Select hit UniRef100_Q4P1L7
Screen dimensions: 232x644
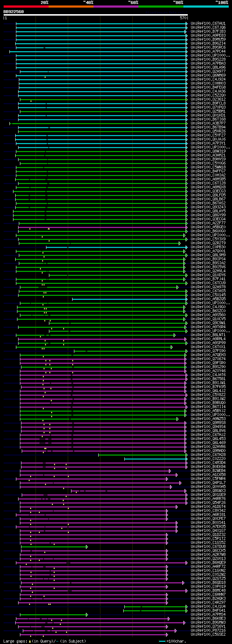208,483
